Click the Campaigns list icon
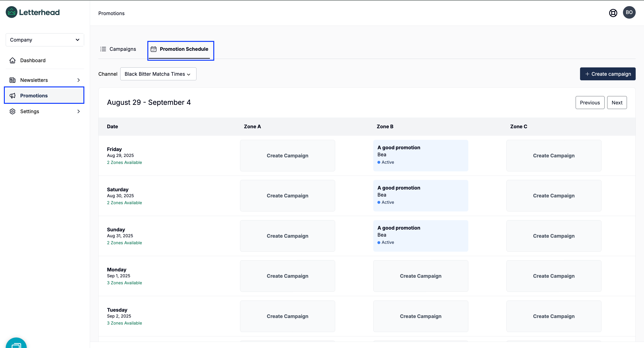This screenshot has width=644, height=348. (x=103, y=49)
